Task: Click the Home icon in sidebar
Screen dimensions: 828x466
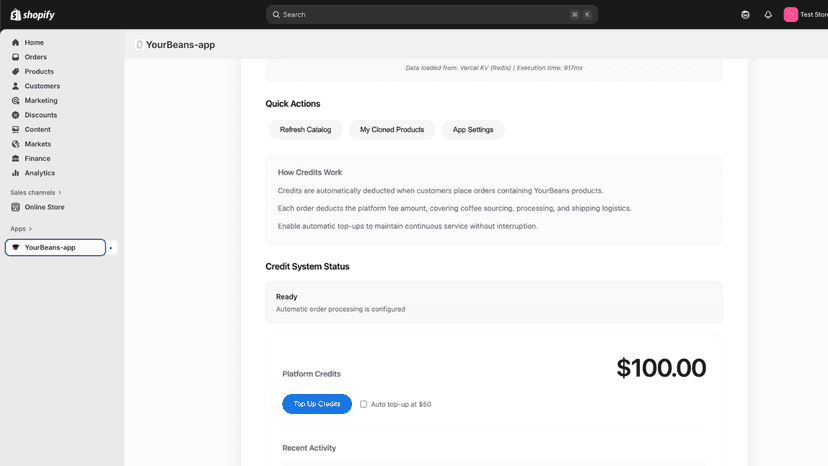Action: (15, 42)
